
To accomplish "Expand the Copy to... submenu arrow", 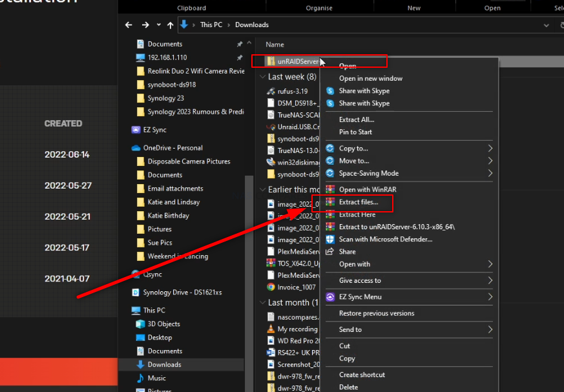I will coord(490,148).
